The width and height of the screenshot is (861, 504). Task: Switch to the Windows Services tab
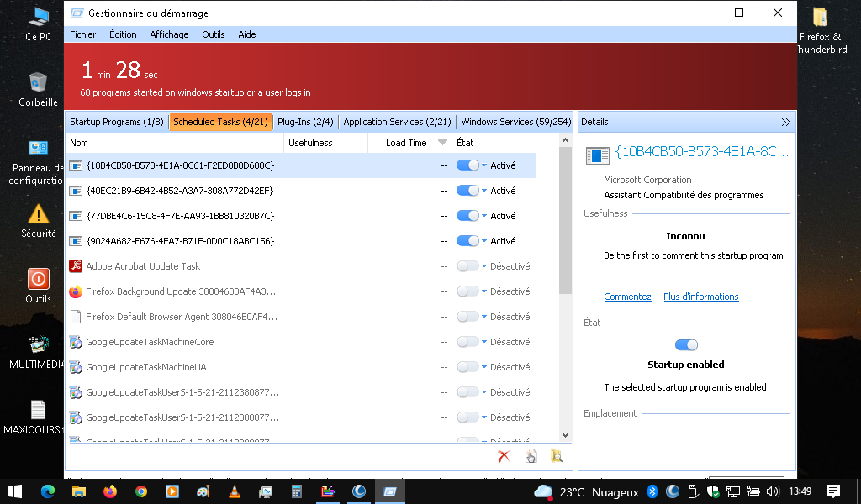[515, 122]
